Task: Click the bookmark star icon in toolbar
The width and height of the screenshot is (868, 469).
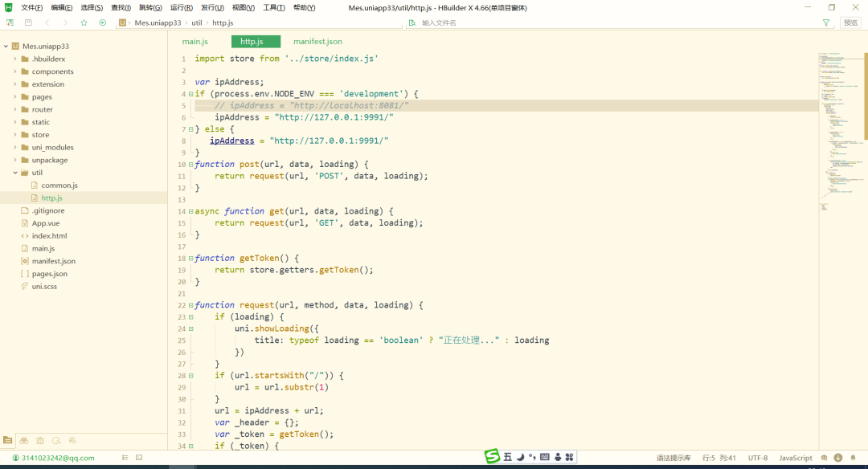Action: pos(84,22)
